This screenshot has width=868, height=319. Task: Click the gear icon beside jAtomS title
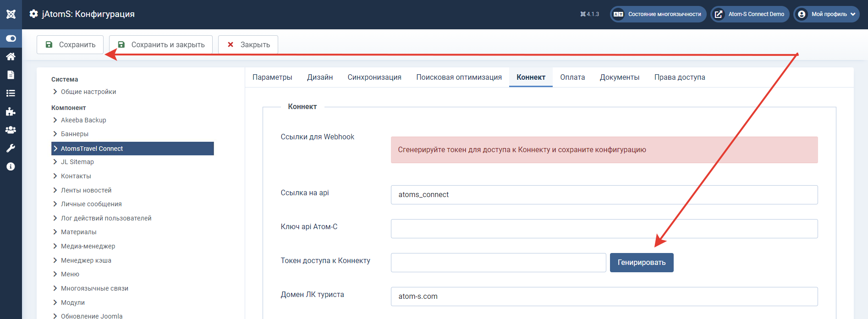click(x=33, y=14)
